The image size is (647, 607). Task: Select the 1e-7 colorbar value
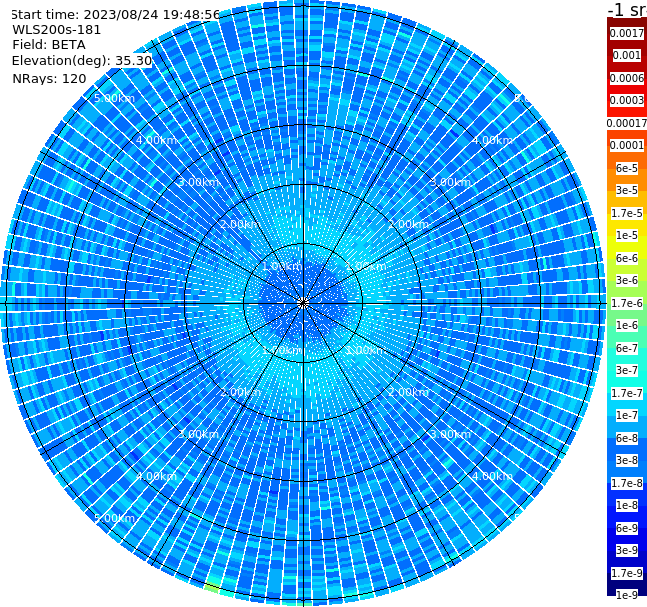[627, 415]
